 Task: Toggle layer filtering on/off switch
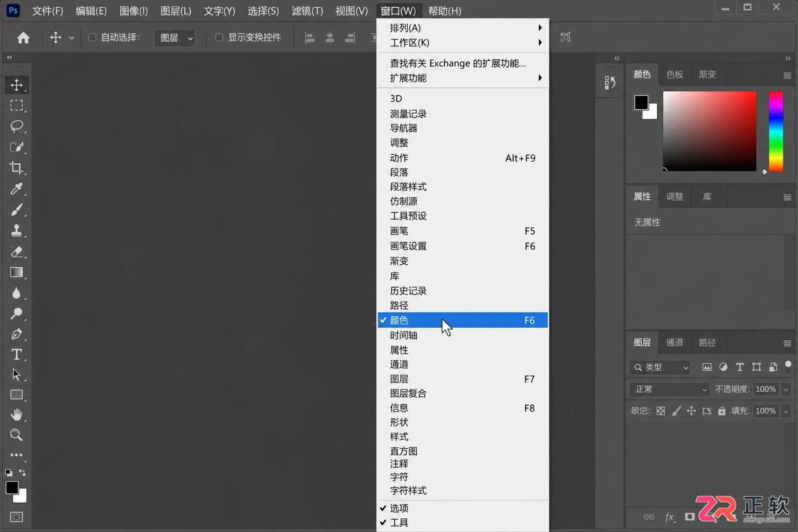click(788, 366)
